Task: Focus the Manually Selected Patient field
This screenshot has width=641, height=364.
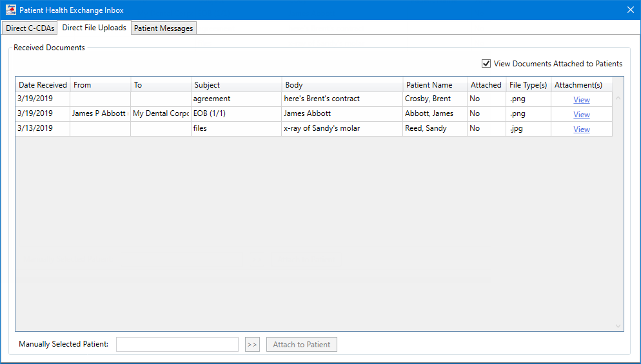Action: [x=177, y=345]
